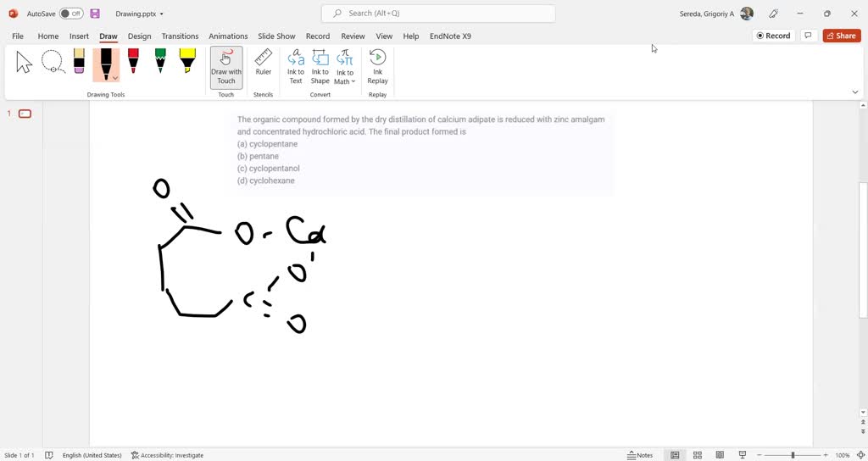
Task: Click the pen and lightbulb icon in title bar
Action: pyautogui.click(x=773, y=14)
